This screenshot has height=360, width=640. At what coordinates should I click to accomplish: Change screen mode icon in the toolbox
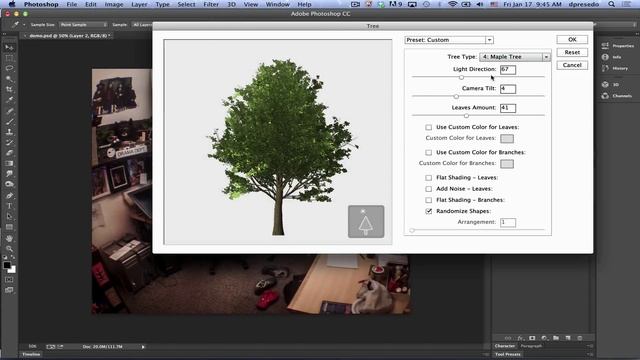9,290
